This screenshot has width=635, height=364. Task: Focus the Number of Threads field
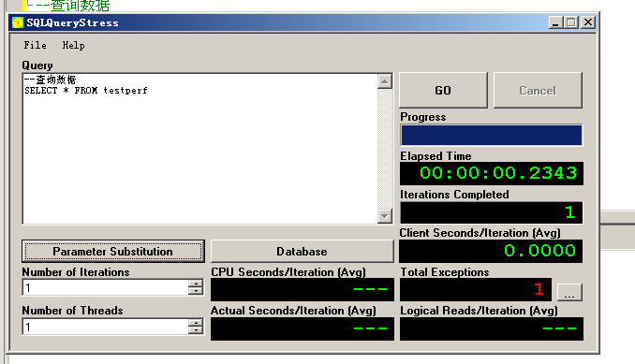point(106,327)
